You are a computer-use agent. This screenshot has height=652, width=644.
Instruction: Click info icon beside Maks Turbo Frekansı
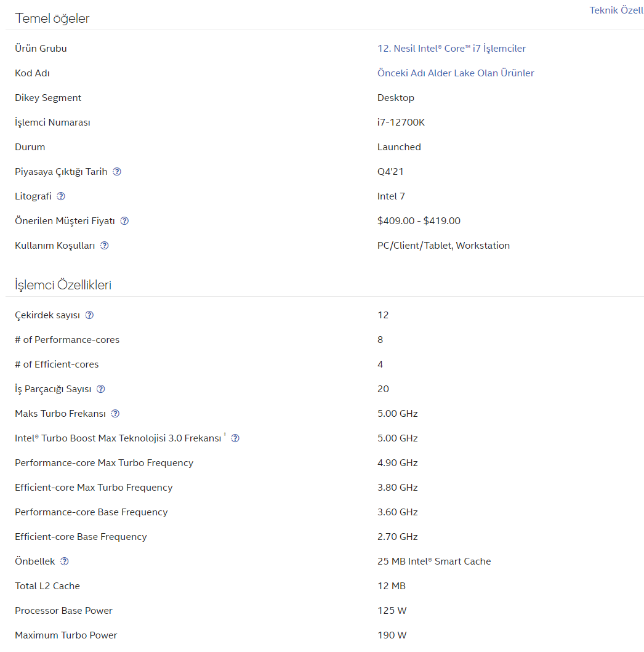(x=115, y=414)
